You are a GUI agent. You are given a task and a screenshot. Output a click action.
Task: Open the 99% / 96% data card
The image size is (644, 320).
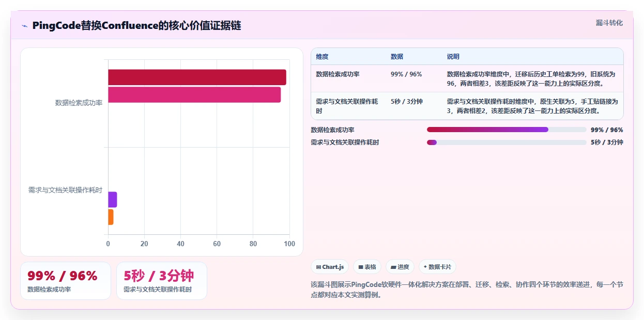(66, 281)
